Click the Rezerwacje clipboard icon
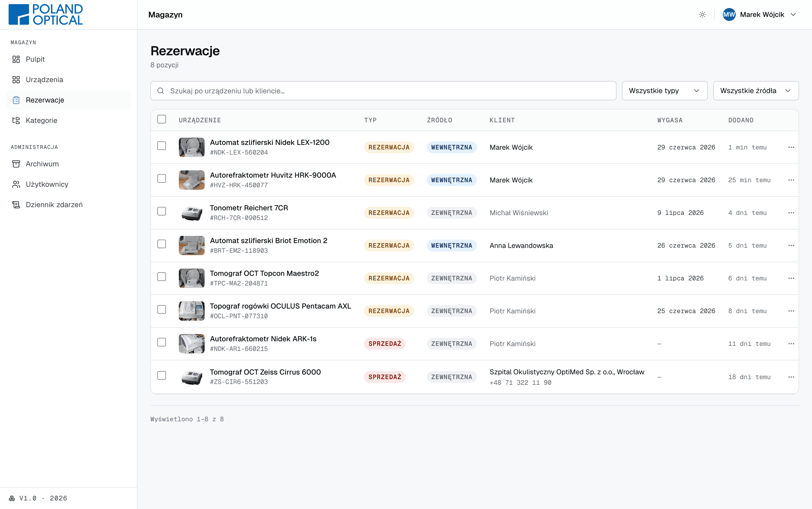 coord(16,100)
